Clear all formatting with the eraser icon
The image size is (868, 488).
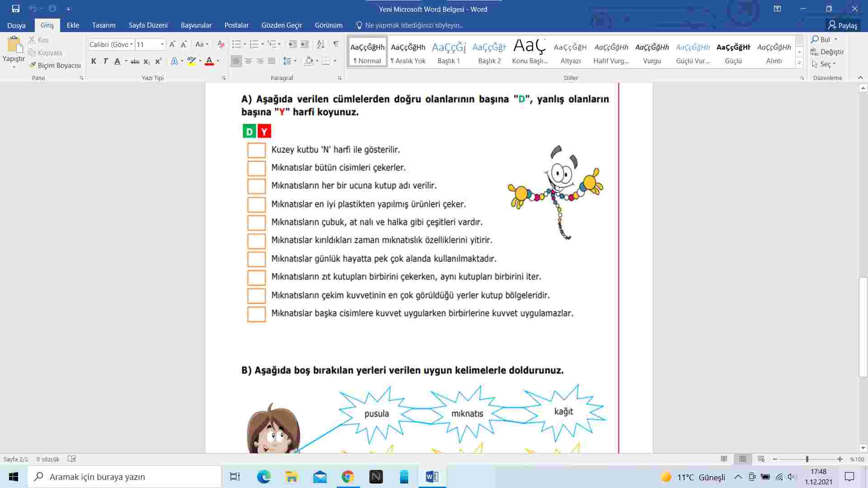[x=221, y=44]
